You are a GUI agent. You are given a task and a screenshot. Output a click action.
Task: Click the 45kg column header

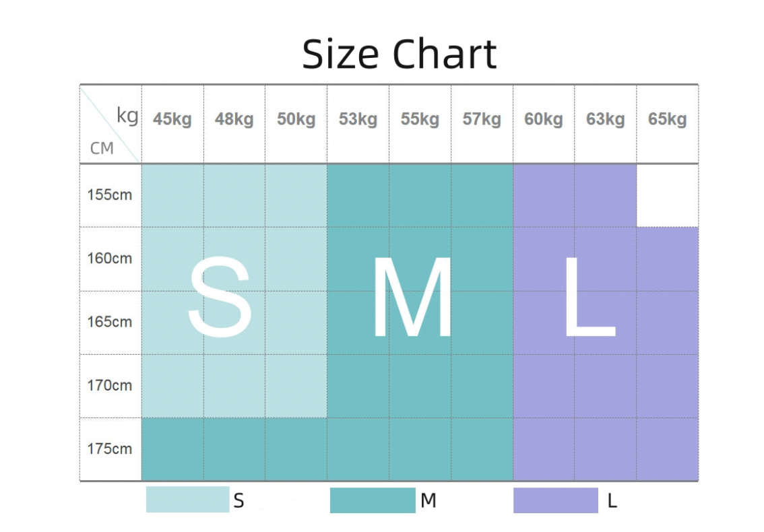pyautogui.click(x=172, y=120)
